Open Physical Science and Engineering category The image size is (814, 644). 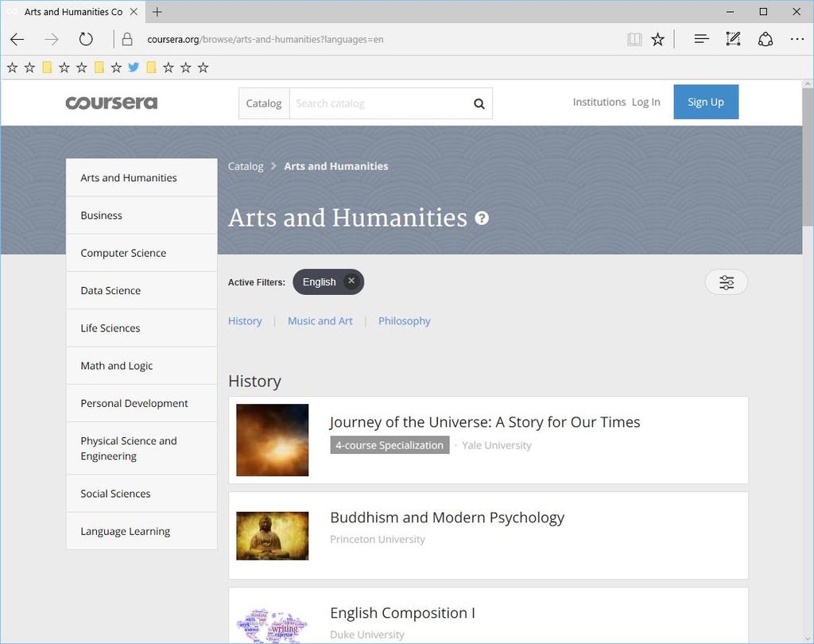[x=141, y=448]
